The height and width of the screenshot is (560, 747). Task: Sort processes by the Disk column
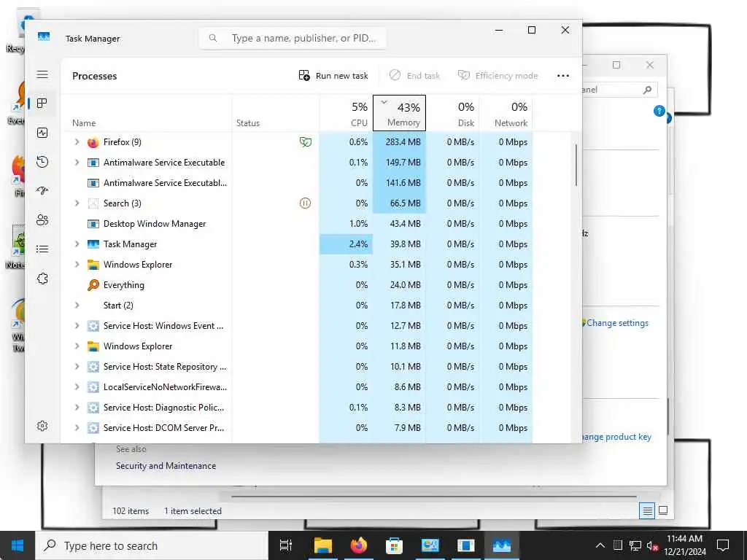452,113
